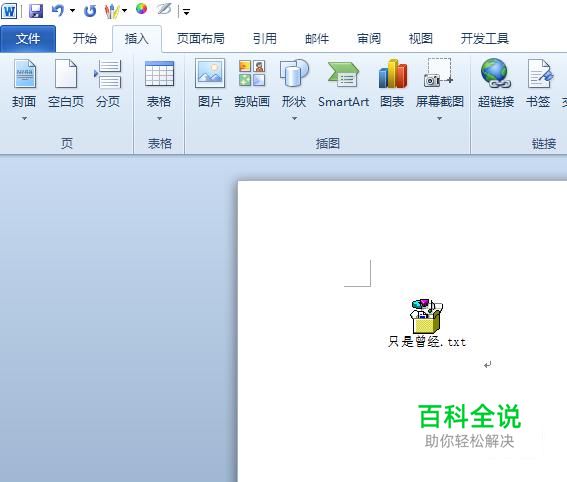The image size is (567, 482).
Task: Open clip art via 剪贴画 icon
Action: pos(252,73)
